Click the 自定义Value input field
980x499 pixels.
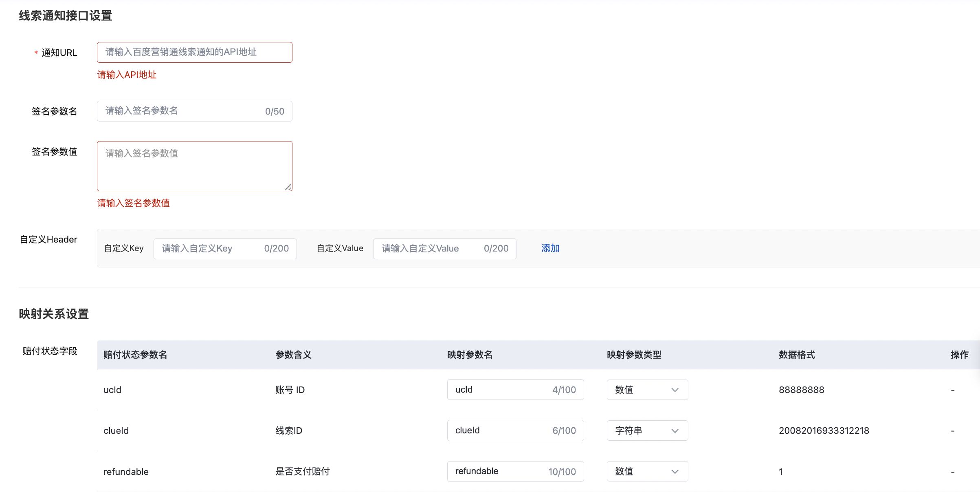431,249
